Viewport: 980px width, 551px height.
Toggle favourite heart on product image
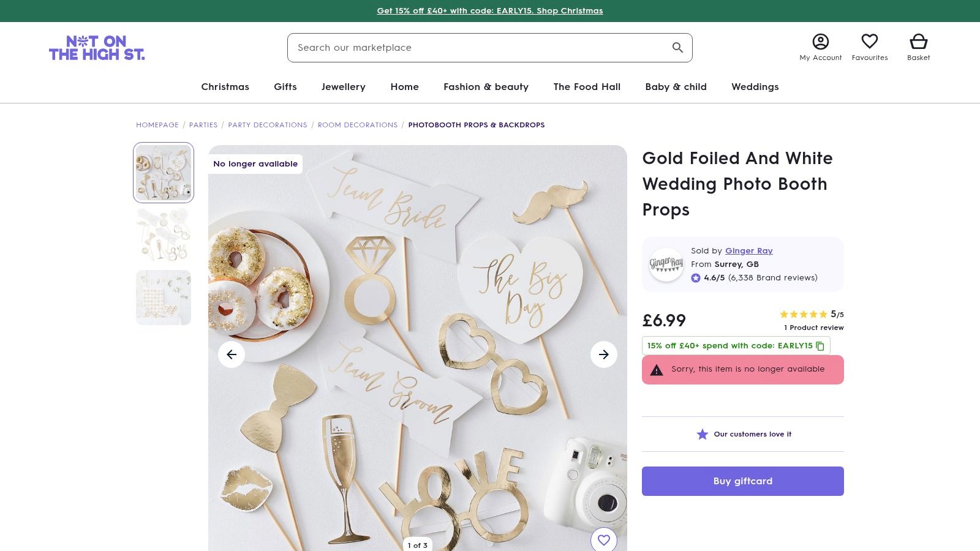pyautogui.click(x=604, y=540)
